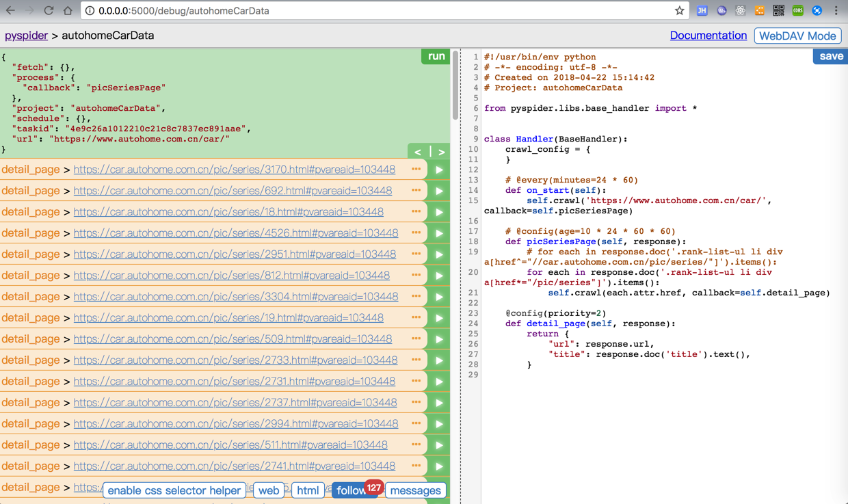
Task: Expand details of the series/3170 task
Action: pos(416,169)
